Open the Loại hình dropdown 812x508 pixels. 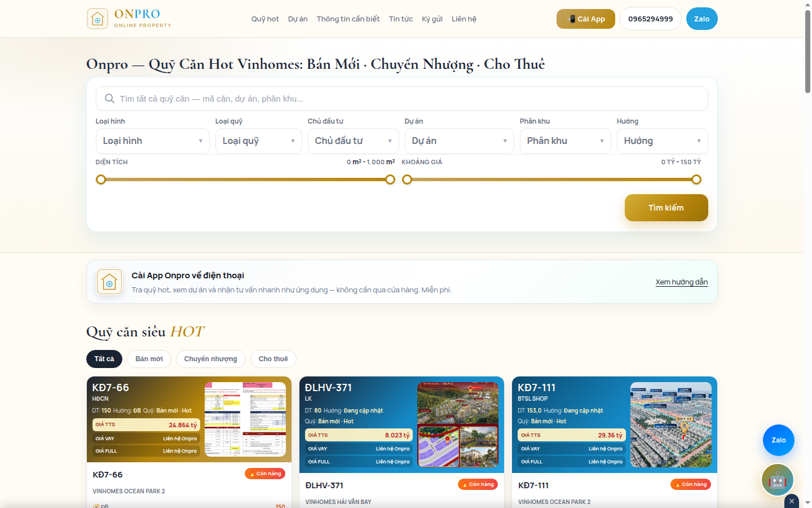pos(153,141)
